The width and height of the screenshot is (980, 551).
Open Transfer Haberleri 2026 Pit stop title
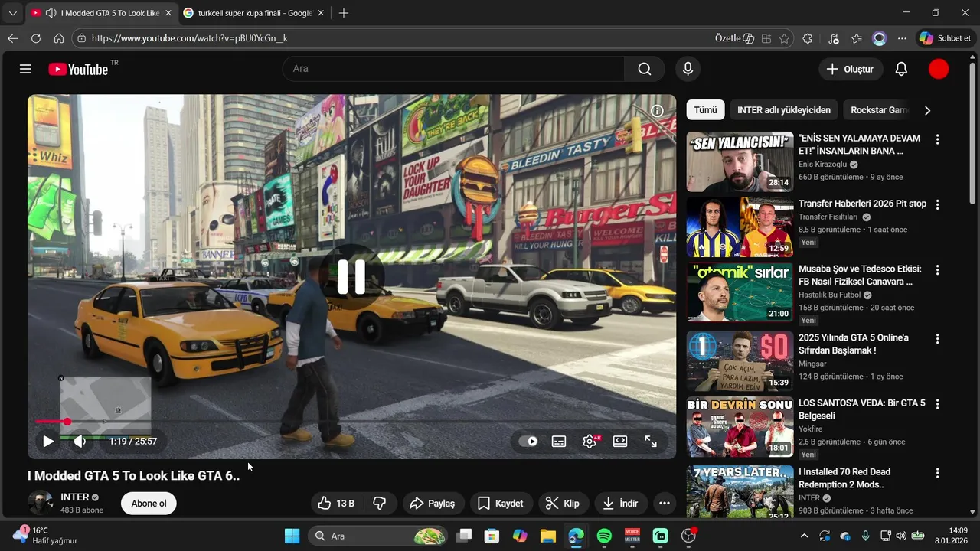862,204
